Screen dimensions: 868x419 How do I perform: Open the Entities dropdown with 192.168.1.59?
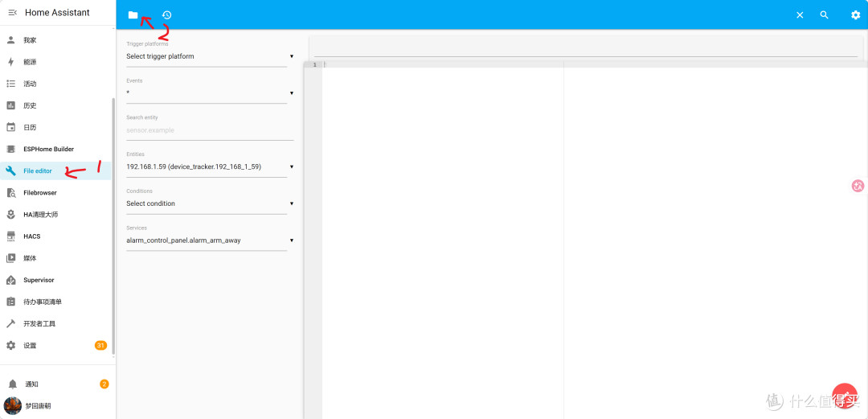tap(210, 166)
